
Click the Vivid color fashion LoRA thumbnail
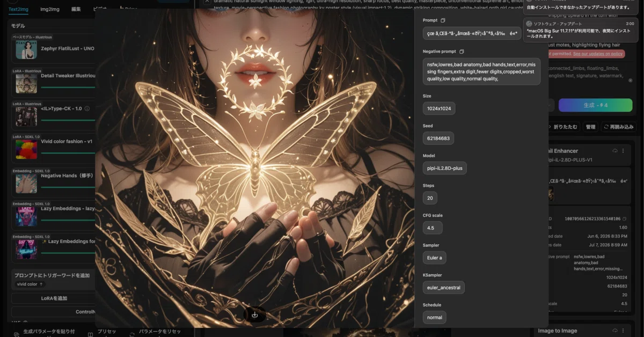pyautogui.click(x=26, y=149)
